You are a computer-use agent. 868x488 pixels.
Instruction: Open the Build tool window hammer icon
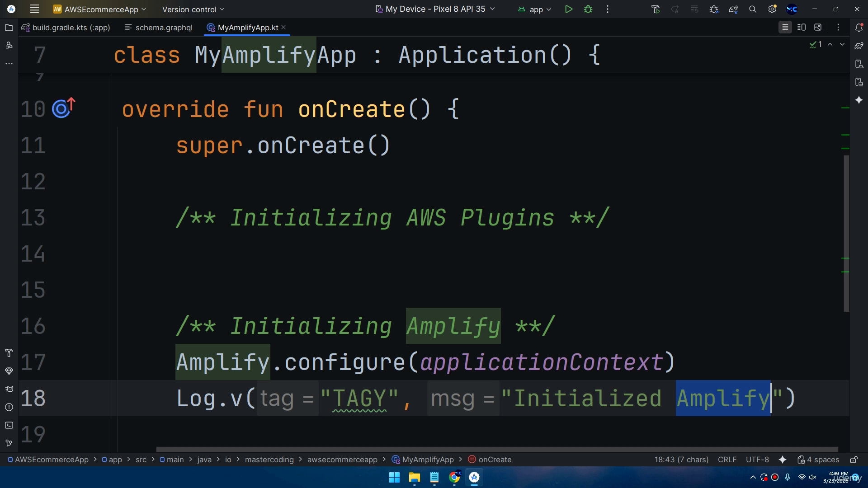point(9,353)
